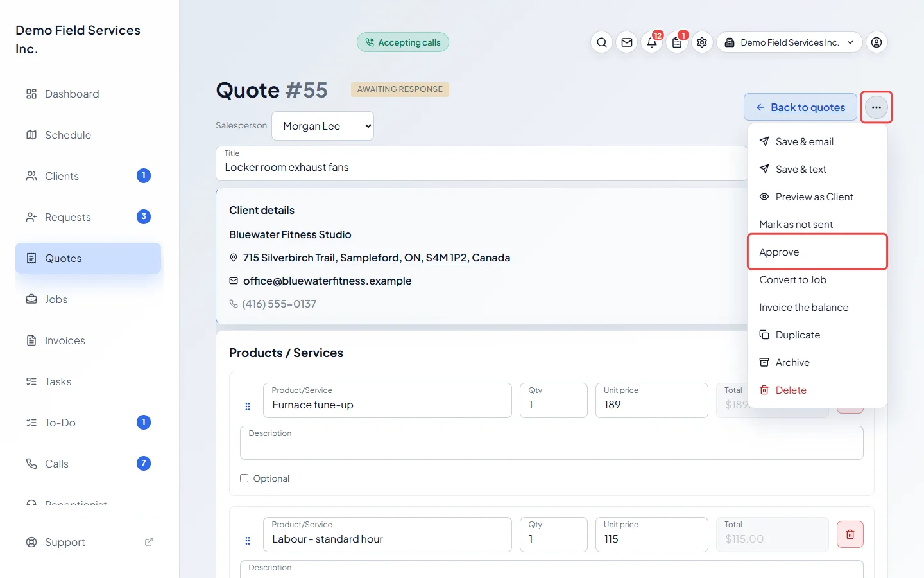Delete the Labour - standard hour line item

coord(850,534)
